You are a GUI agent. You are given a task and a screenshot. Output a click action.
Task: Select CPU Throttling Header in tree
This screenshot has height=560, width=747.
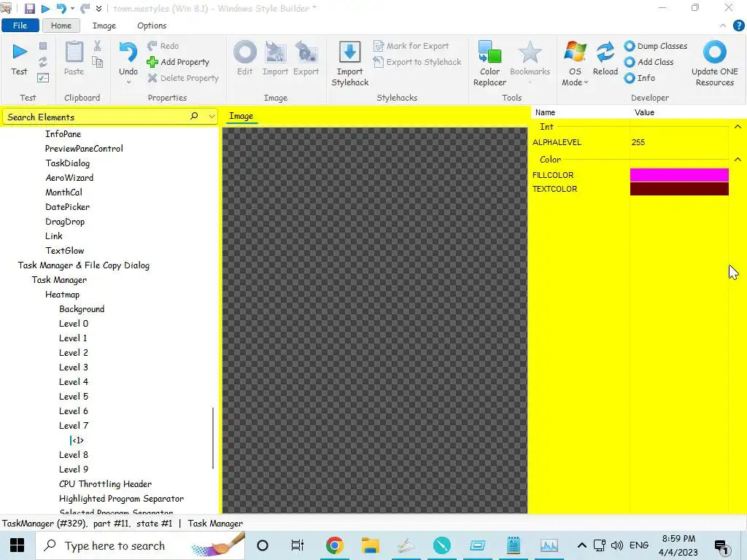point(105,484)
